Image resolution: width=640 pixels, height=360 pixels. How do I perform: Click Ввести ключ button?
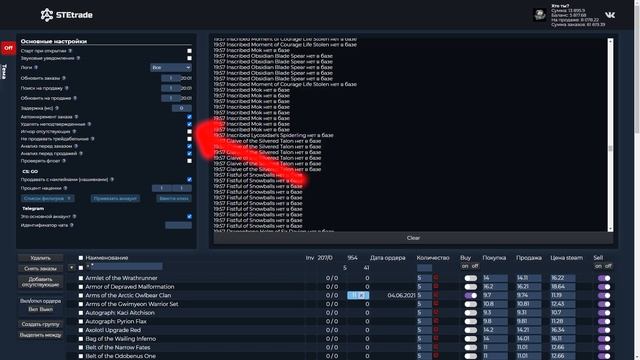point(174,198)
